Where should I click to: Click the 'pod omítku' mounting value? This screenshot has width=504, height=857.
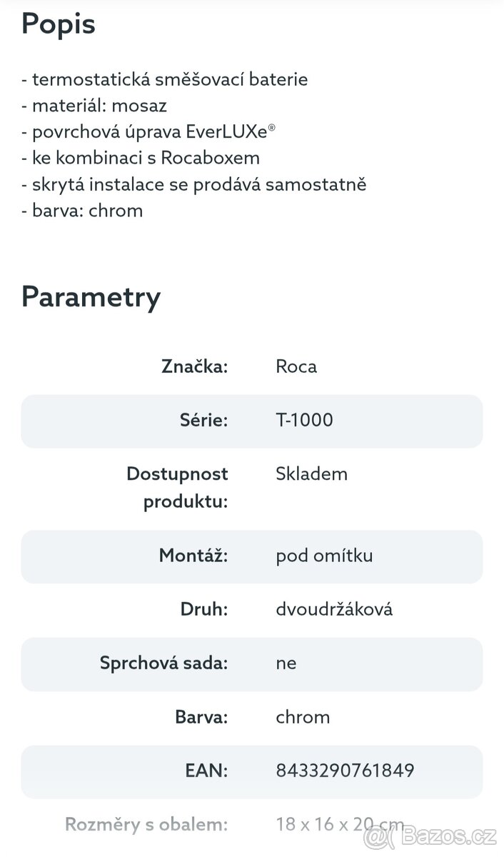click(324, 556)
